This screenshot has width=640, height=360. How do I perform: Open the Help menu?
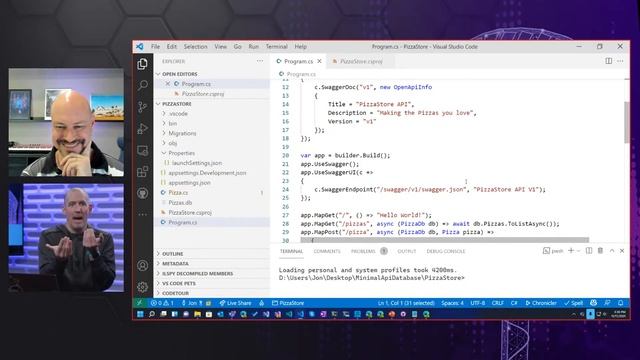300,47
